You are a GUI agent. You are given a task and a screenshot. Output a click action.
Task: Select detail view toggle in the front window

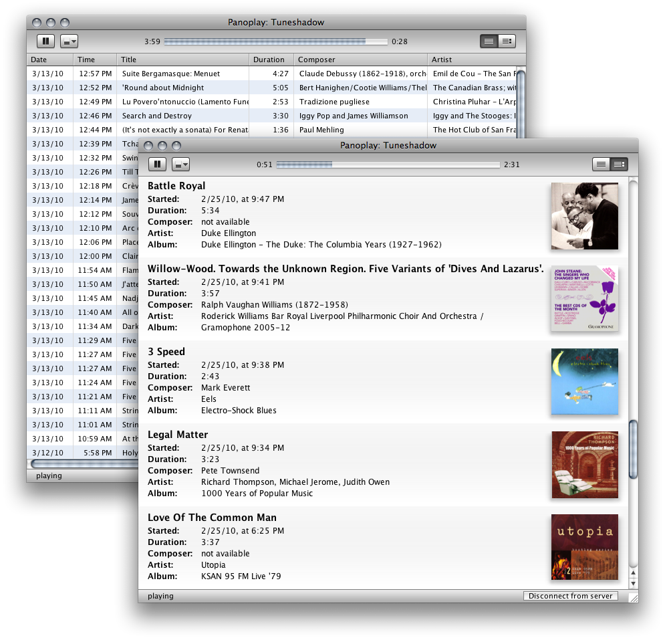619,164
